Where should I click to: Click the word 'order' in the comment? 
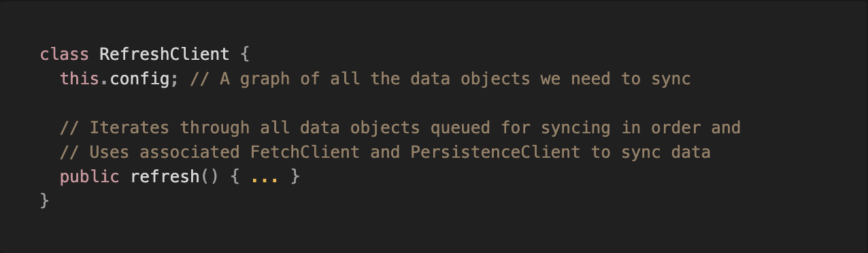[675, 127]
